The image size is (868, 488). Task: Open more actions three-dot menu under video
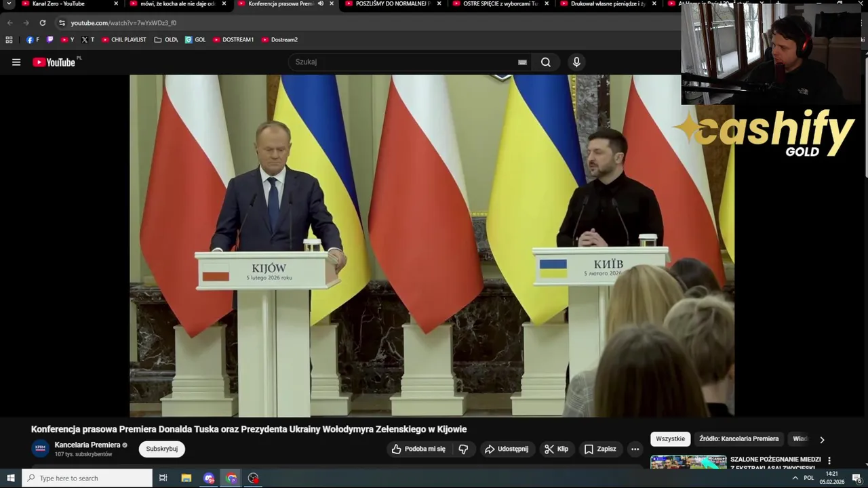(635, 449)
